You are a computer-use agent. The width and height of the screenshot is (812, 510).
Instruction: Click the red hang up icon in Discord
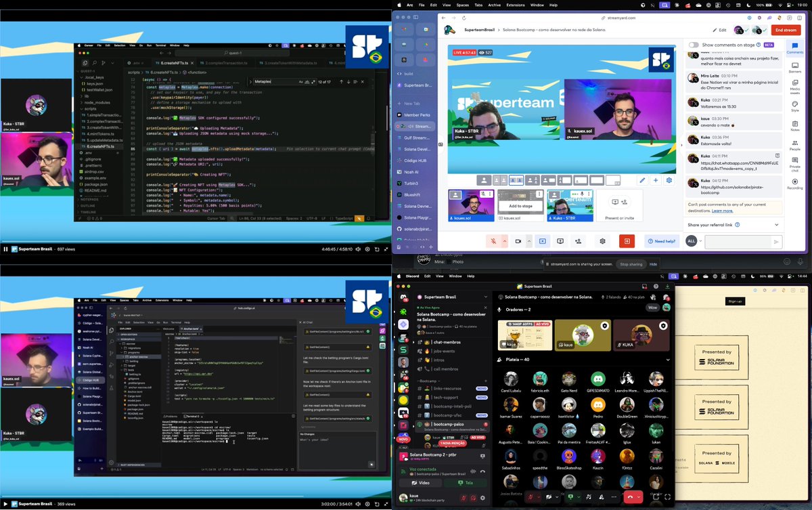click(x=631, y=496)
